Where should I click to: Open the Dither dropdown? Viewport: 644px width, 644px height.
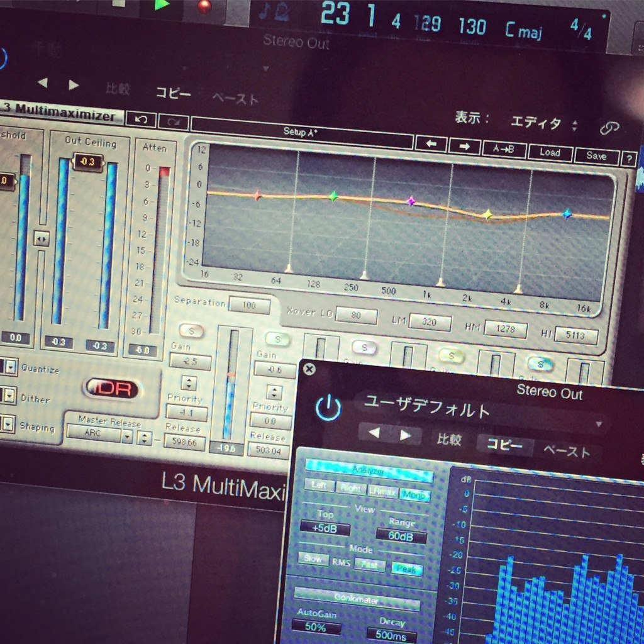[9, 395]
